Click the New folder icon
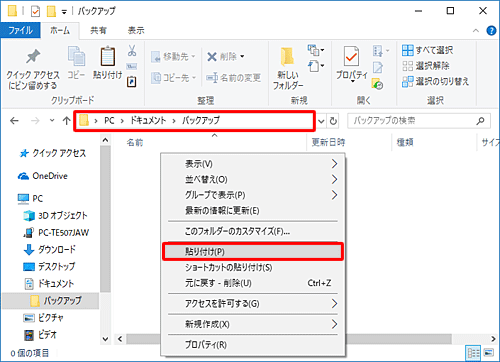Viewport: 500px width, 362px height. tap(287, 56)
